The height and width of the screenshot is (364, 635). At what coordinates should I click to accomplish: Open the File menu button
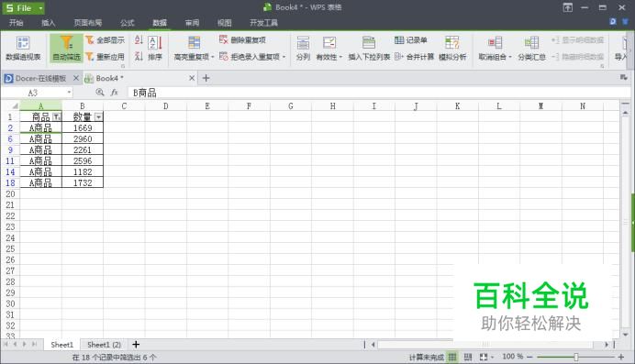coord(24,8)
